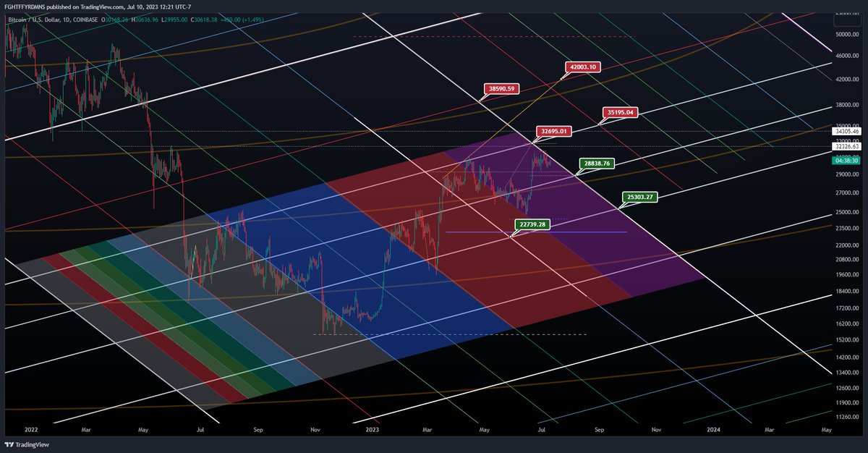Viewport: 868px width, 453px height.
Task: Click the 12600.00 price axis value
Action: click(x=846, y=388)
